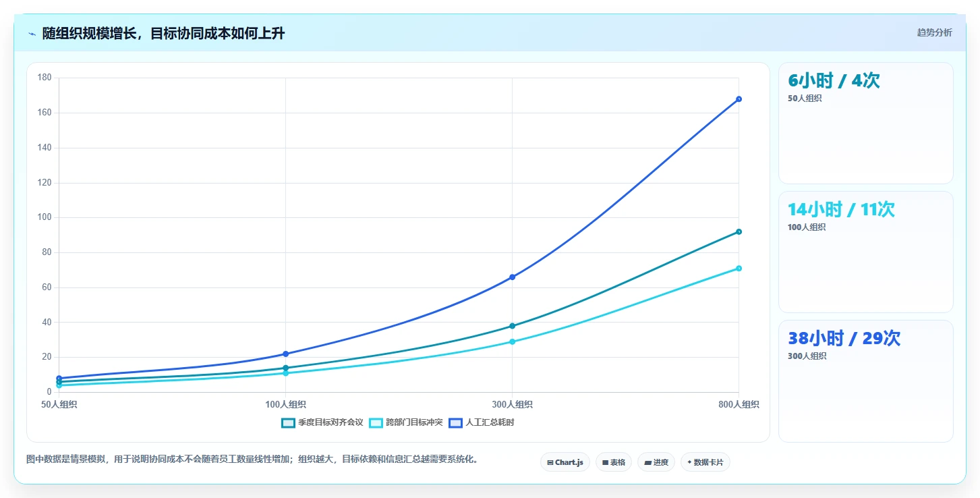Toggle the 跨部门目标冲突 legend item
Image resolution: width=980 pixels, height=498 pixels.
[406, 422]
